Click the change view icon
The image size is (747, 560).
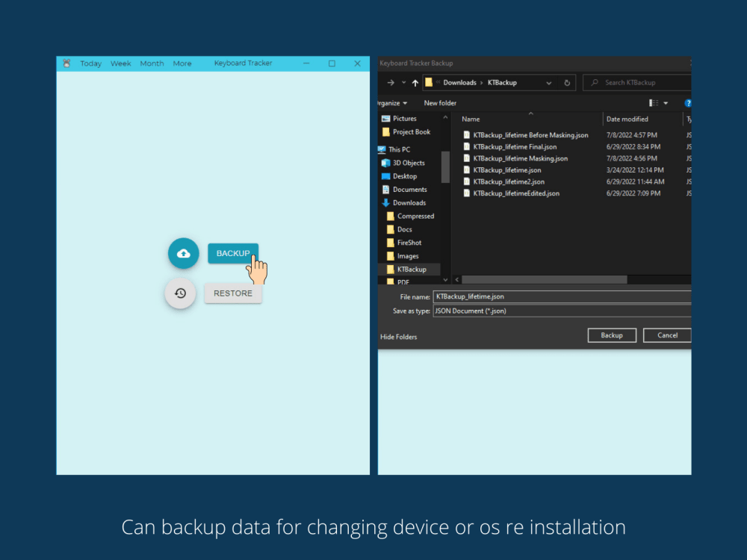654,103
